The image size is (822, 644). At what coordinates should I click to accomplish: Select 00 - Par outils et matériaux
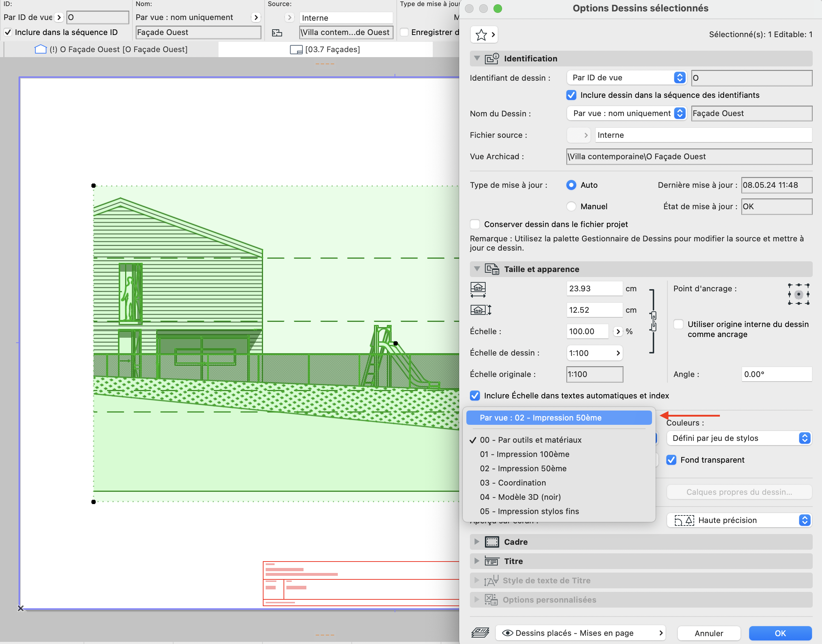click(x=559, y=440)
